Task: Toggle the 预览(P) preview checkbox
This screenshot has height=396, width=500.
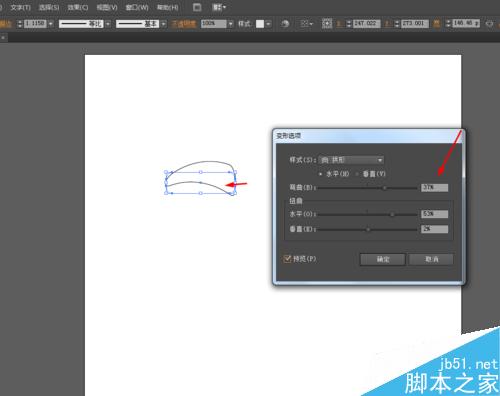Action: coord(287,259)
